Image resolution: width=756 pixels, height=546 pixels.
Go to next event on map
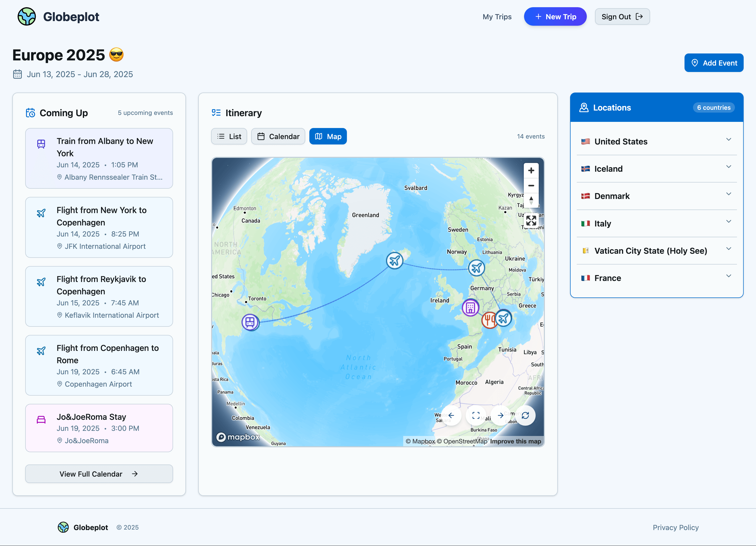[500, 415]
